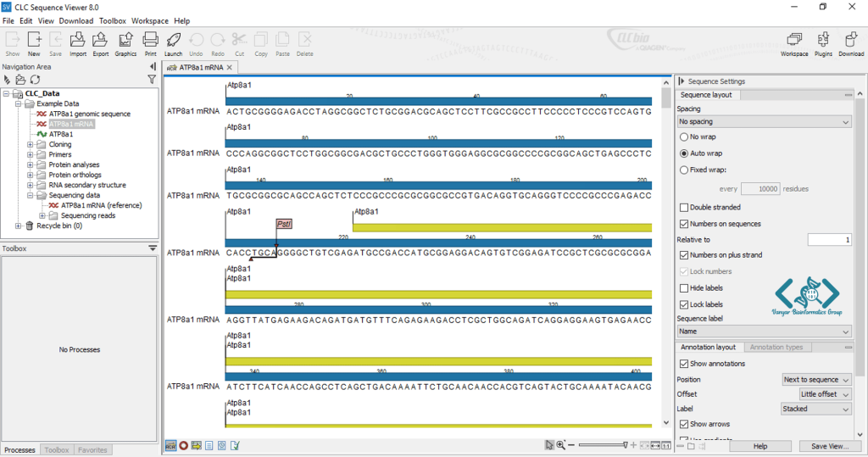Click the Delete toolbar icon

pyautogui.click(x=304, y=44)
